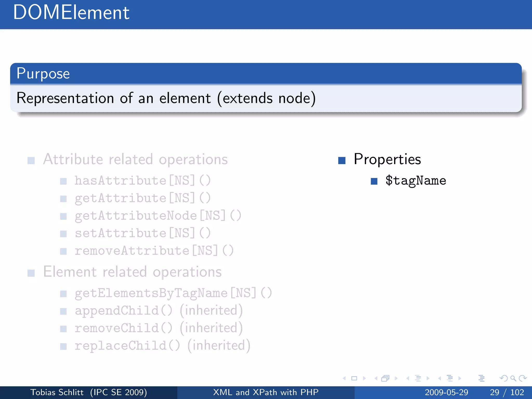The height and width of the screenshot is (399, 532).
Task: Click the section navigation lines icon
Action: [x=450, y=378]
